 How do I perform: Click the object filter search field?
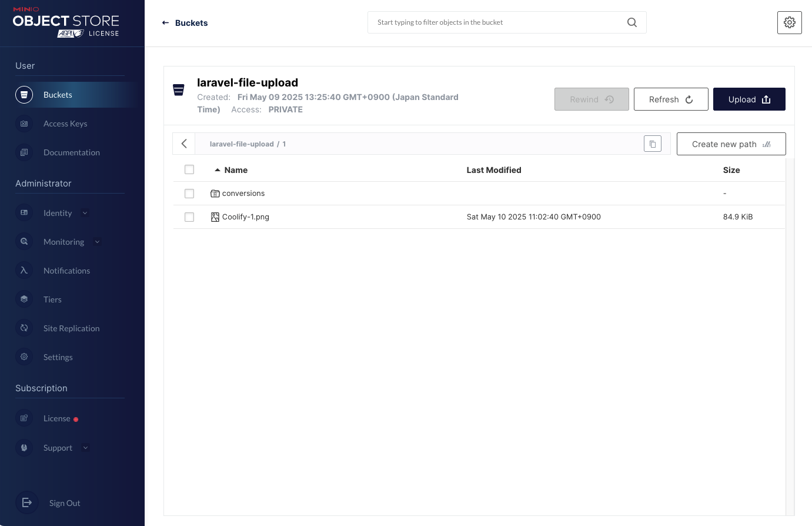click(499, 22)
